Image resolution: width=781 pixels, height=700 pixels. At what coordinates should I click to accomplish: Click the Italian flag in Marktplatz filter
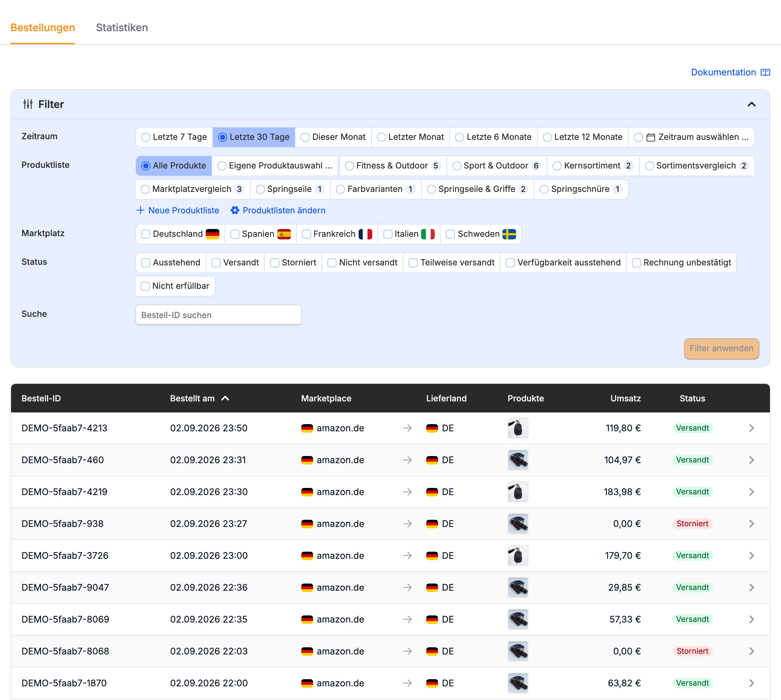428,234
